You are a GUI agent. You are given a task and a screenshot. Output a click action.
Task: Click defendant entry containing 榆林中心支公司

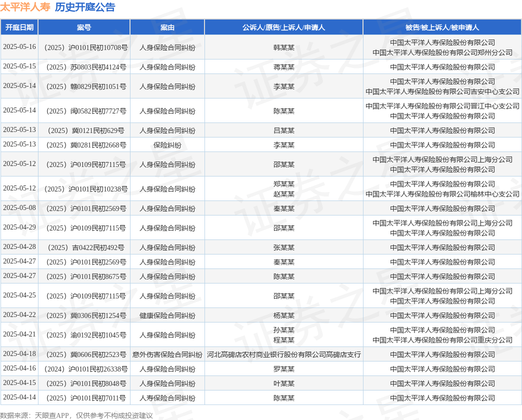pyautogui.click(x=442, y=194)
